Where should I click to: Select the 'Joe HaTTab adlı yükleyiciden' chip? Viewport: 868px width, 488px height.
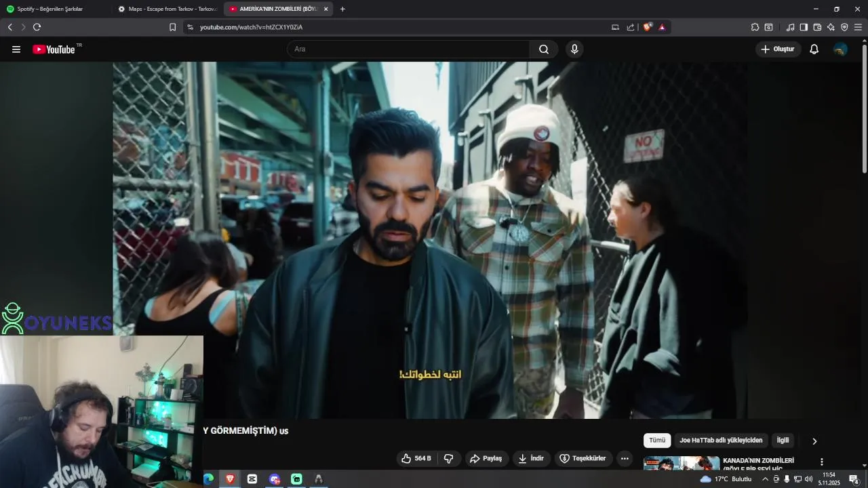click(x=721, y=441)
